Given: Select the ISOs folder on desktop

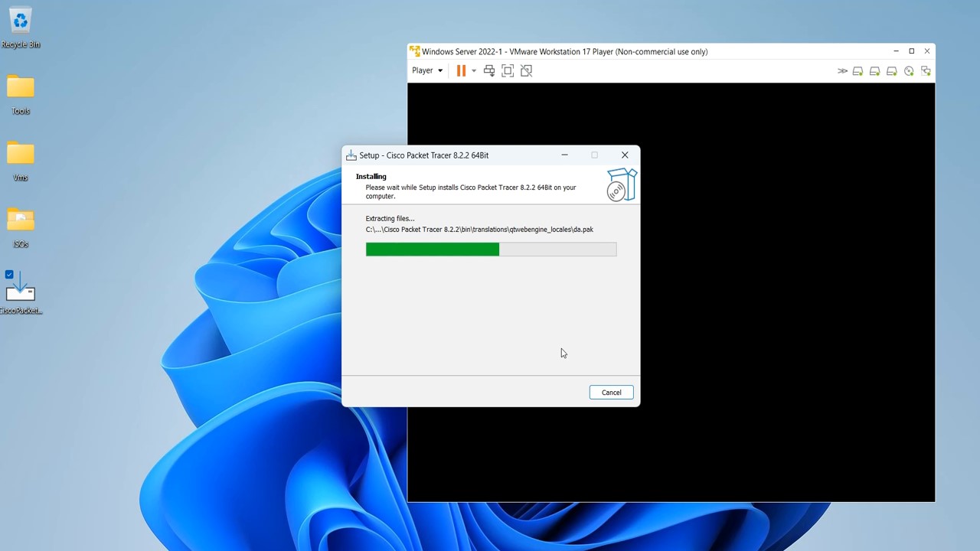Looking at the screenshot, I should pos(21,228).
